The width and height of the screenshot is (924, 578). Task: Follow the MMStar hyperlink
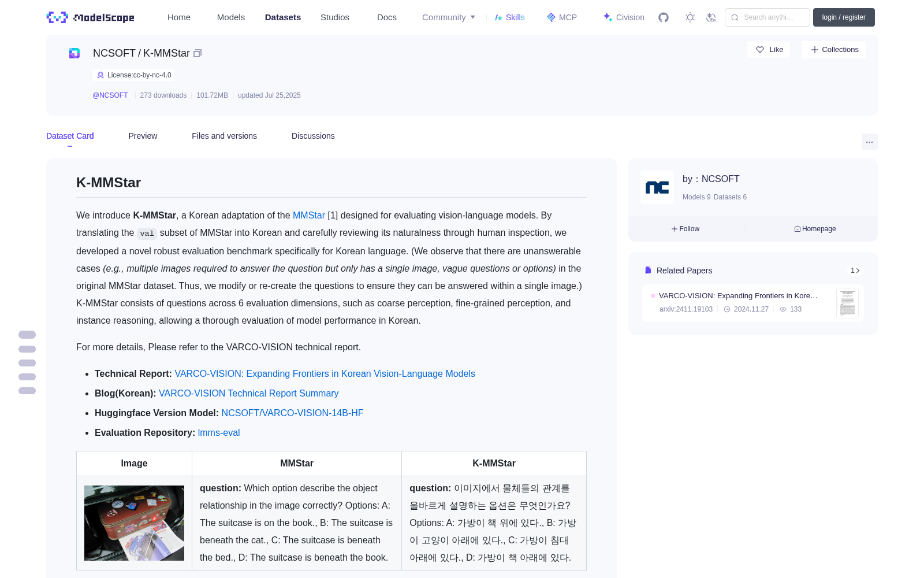tap(309, 215)
